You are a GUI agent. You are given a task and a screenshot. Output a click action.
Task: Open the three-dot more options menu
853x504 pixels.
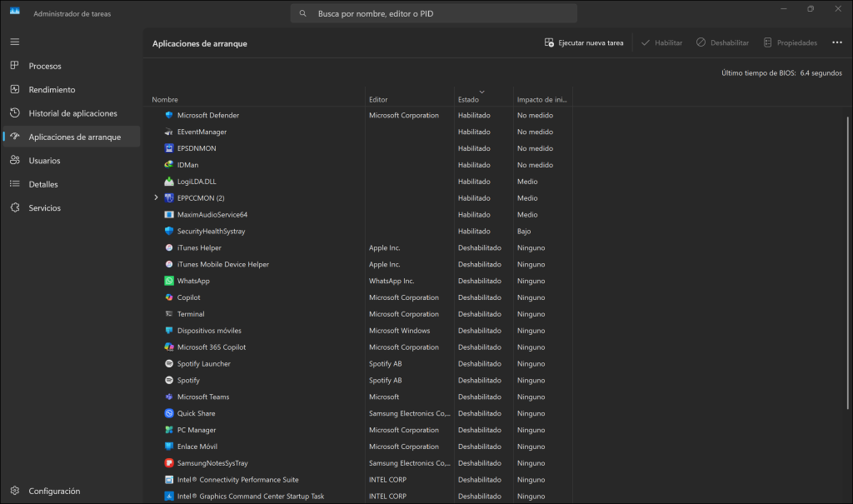[x=837, y=42]
